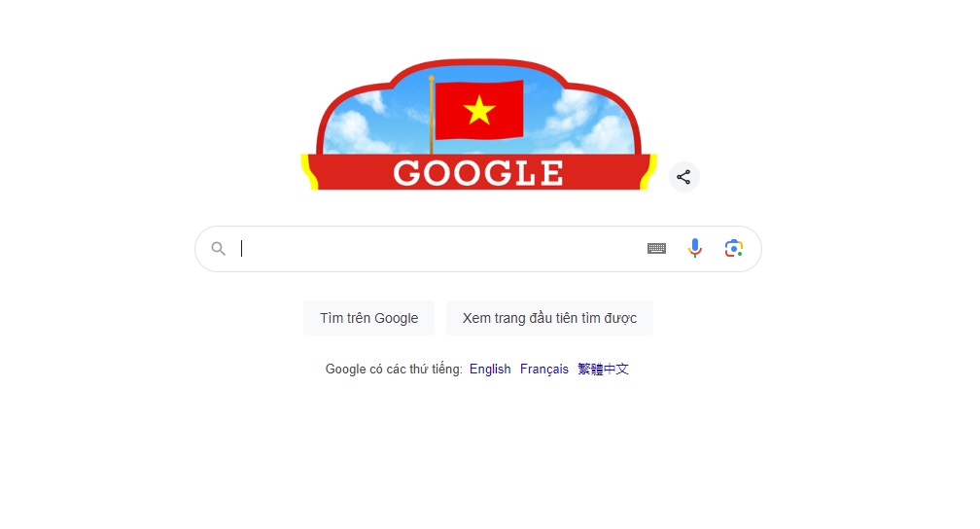Focus the Google search text field
Screen dimensions: 980x529
coord(437,249)
